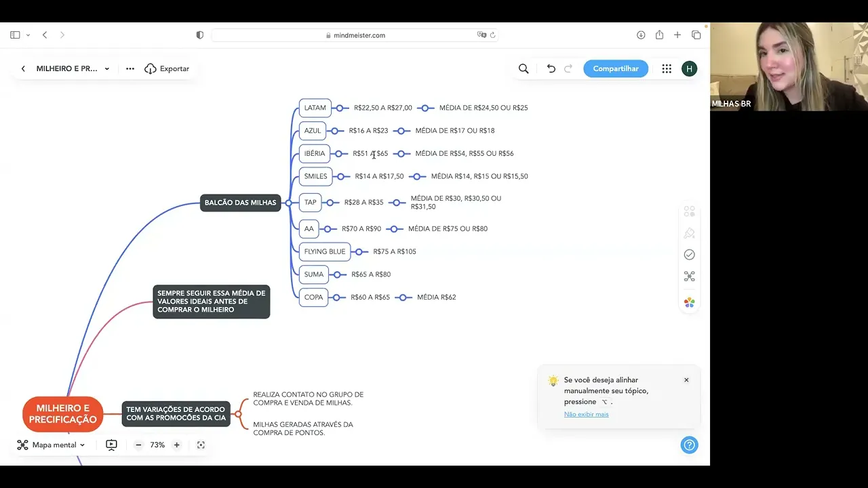Click text MILHAS GERADAS ATRAVÉS DA COMPRA
Screen dimensions: 868x488
point(303,428)
